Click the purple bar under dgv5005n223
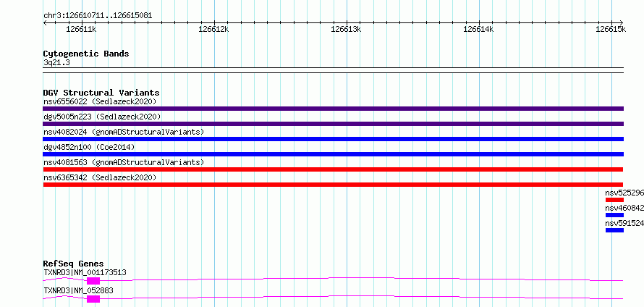 [x=333, y=124]
